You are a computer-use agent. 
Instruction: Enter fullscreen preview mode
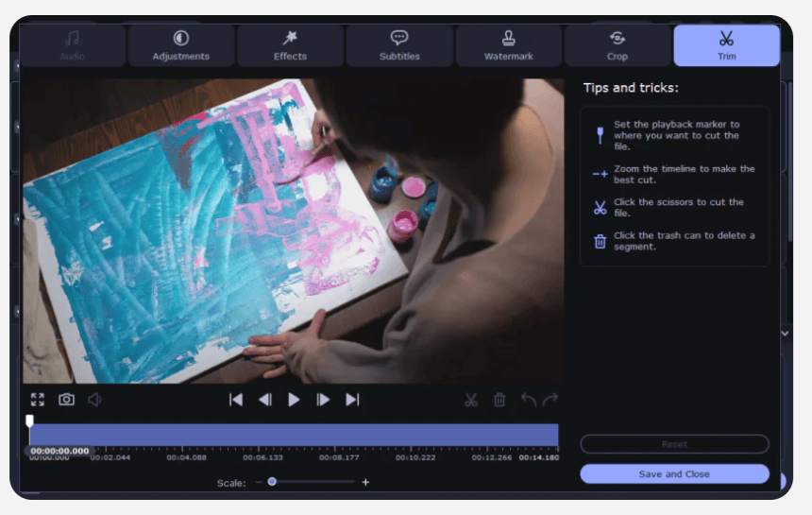(x=38, y=400)
